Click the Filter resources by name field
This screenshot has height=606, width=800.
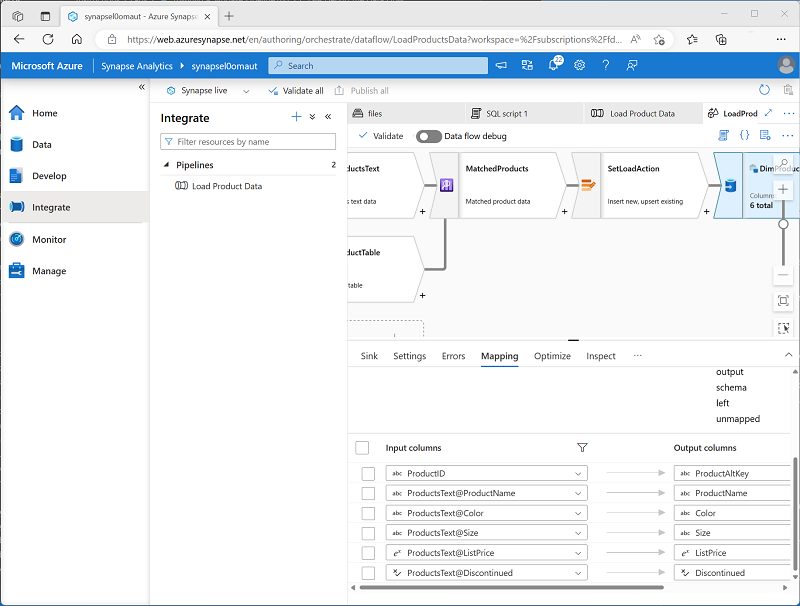click(248, 141)
